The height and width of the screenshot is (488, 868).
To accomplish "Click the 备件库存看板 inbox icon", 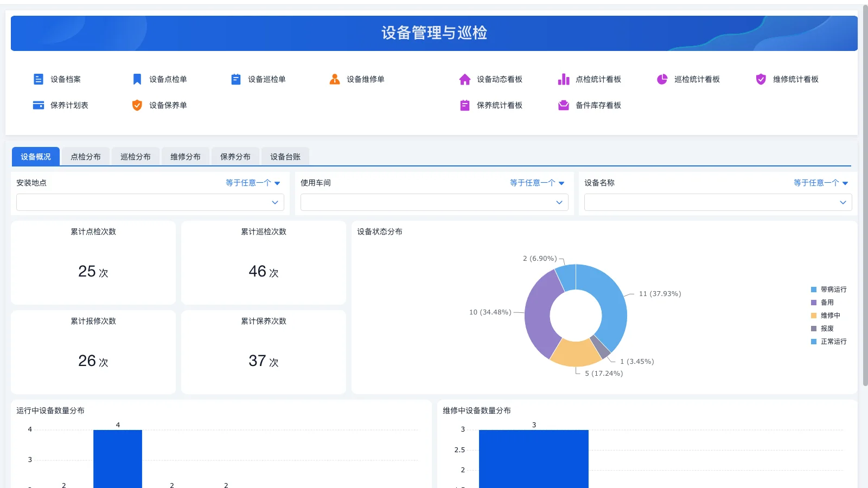I will 564,105.
